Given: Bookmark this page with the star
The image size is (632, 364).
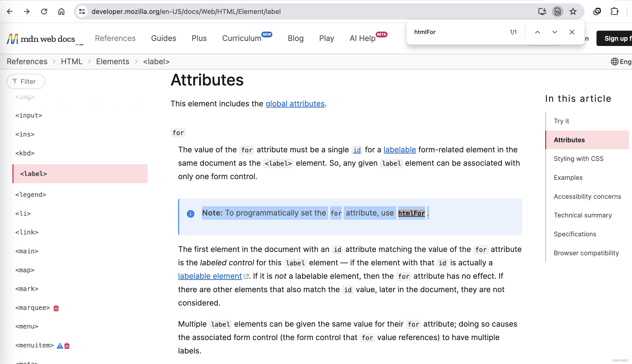Looking at the screenshot, I should pyautogui.click(x=573, y=11).
